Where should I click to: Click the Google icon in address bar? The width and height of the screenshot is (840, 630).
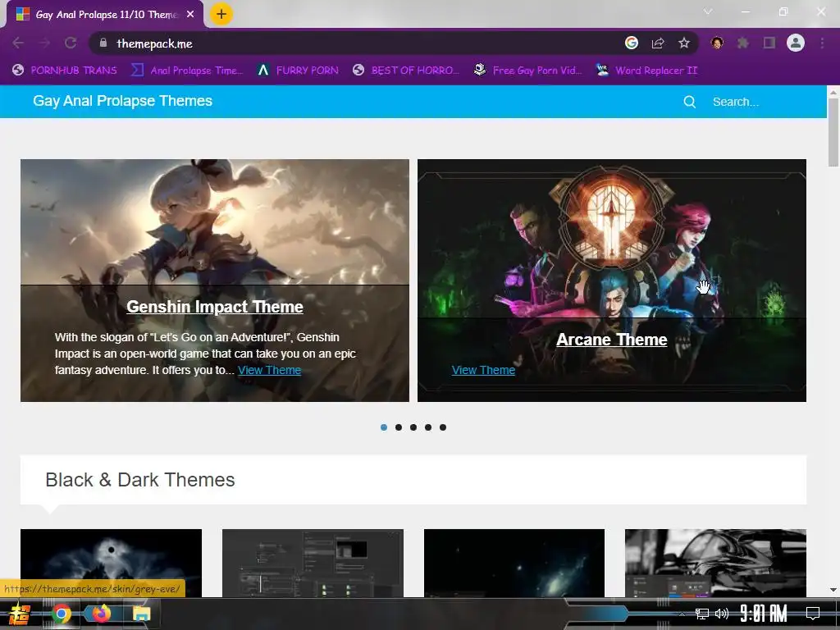coord(632,43)
